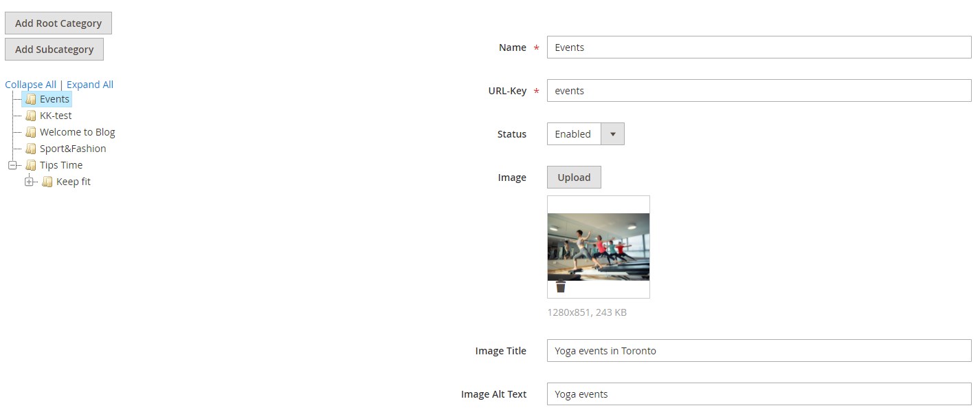Click the Keep fit folder icon
980x419 pixels.
(47, 182)
